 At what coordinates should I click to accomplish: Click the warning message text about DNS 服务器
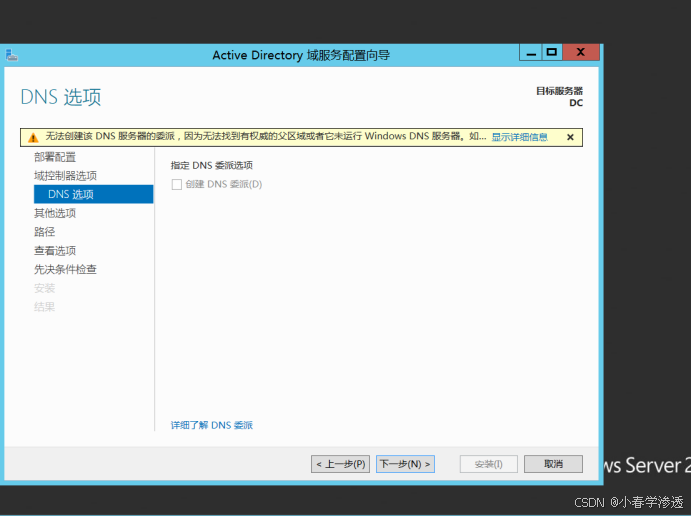[x=266, y=136]
